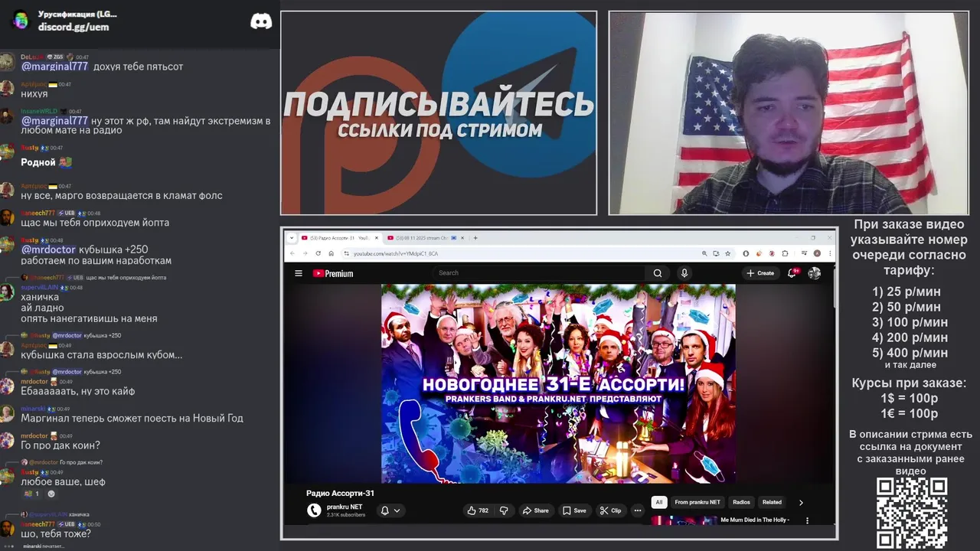Screen dimensions: 980x551
Task: Click the prankru NET channel avatar
Action: [314, 510]
